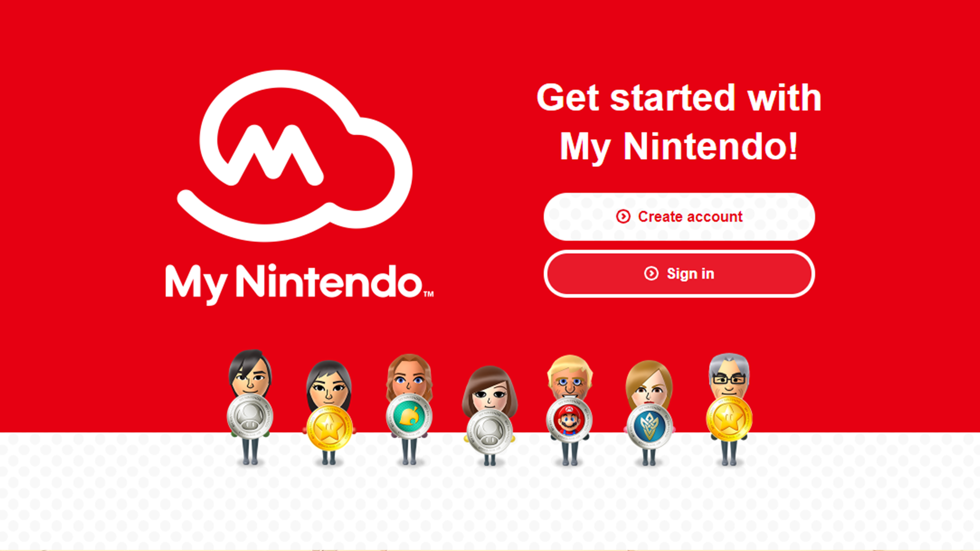This screenshot has width=980, height=551.
Task: Select the brown bob-haired Mii face
Action: click(490, 389)
